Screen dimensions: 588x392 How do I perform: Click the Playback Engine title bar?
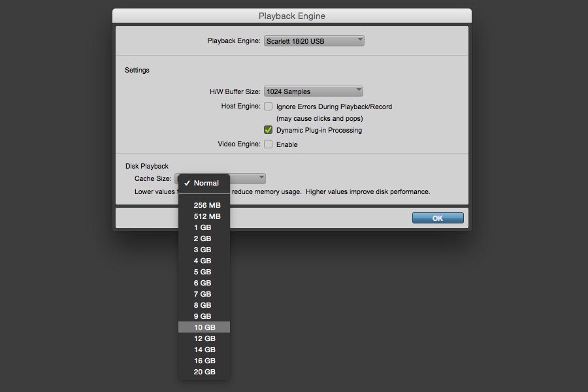[291, 16]
